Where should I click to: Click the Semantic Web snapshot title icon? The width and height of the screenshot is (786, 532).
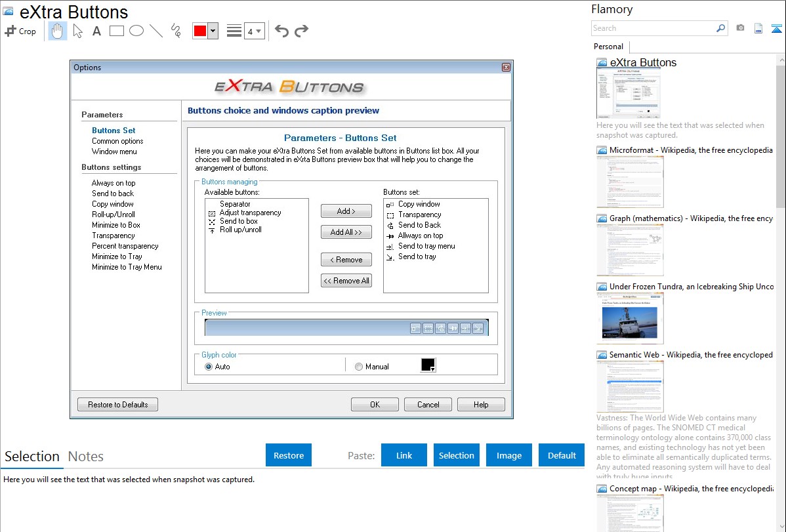tap(602, 355)
